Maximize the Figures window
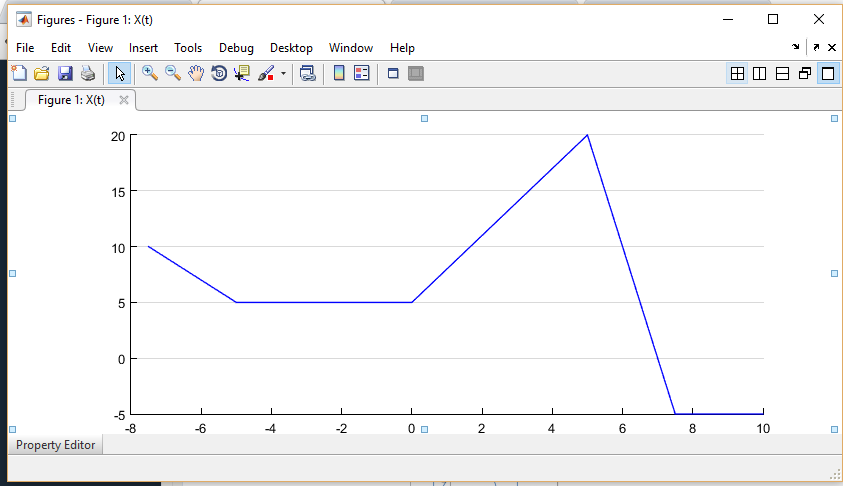 click(x=773, y=19)
